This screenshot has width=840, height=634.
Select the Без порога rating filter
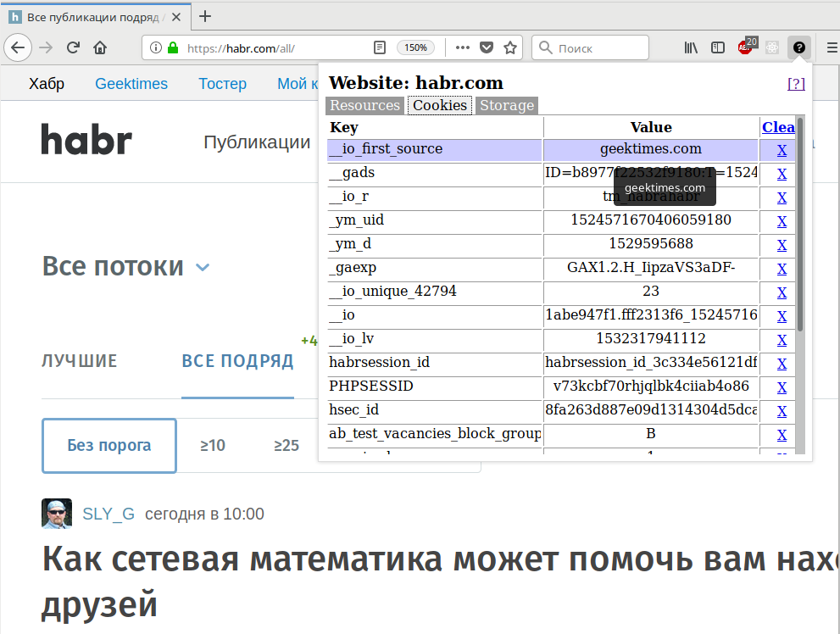(109, 446)
